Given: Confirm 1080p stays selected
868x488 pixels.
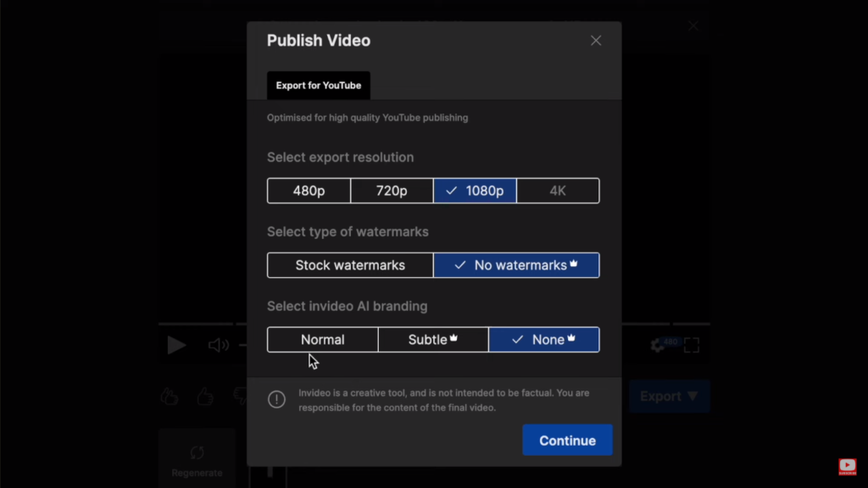Looking at the screenshot, I should coord(475,191).
